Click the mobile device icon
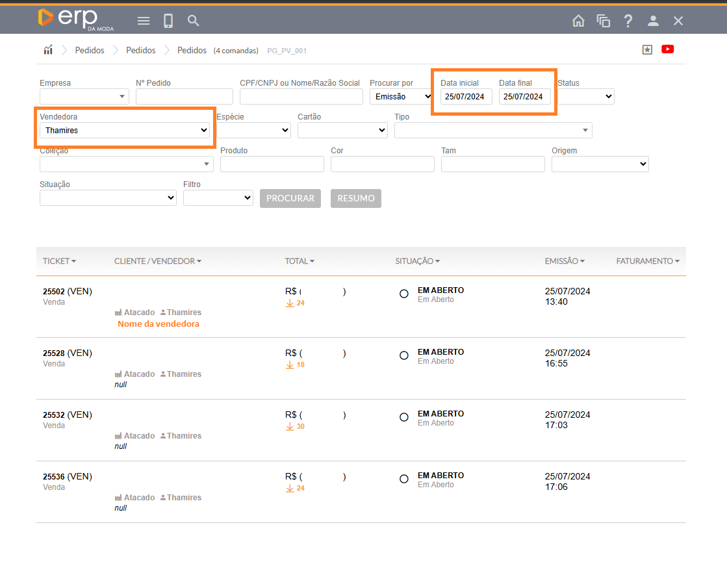This screenshot has width=727, height=588. coord(168,21)
